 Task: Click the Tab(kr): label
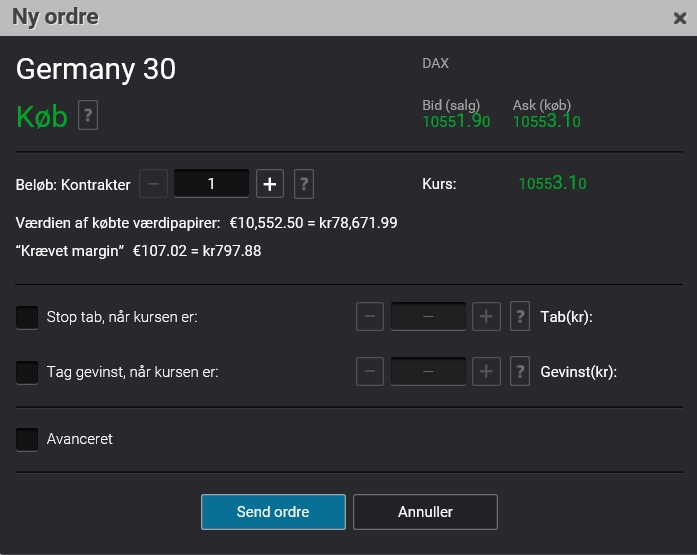coord(566,317)
